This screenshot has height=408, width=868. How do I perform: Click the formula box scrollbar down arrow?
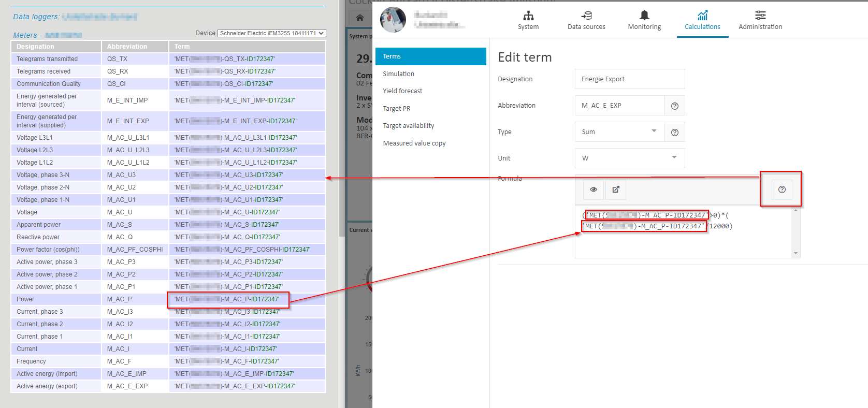click(x=796, y=253)
